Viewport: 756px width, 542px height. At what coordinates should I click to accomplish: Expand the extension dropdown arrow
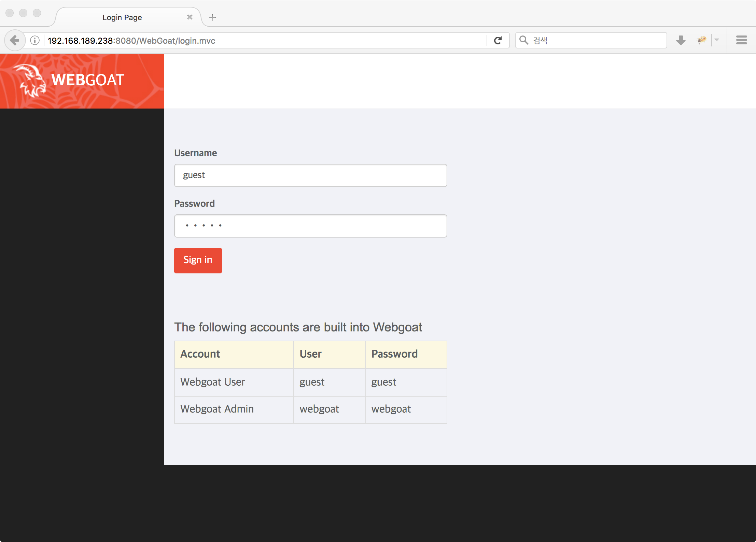click(717, 40)
